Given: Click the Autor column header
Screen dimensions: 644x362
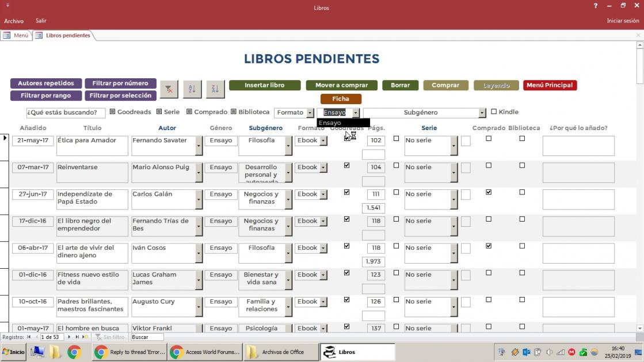Looking at the screenshot, I should pyautogui.click(x=167, y=128).
